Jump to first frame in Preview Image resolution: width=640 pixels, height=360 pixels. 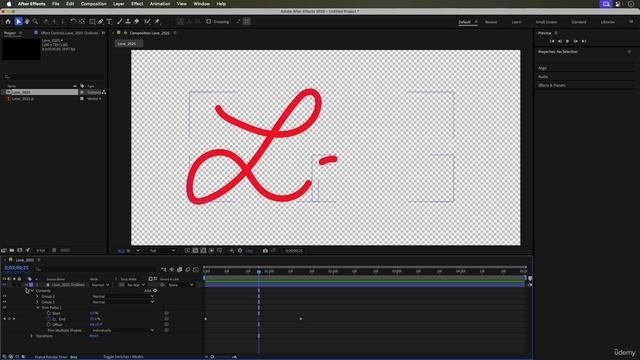click(552, 41)
